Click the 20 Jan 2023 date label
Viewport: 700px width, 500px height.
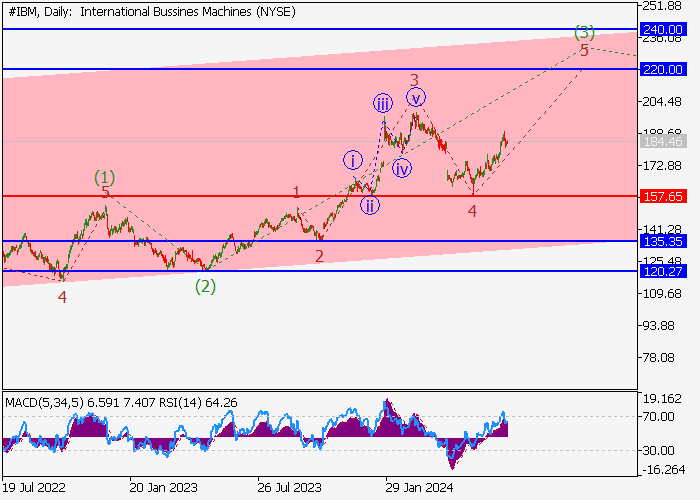[x=163, y=488]
